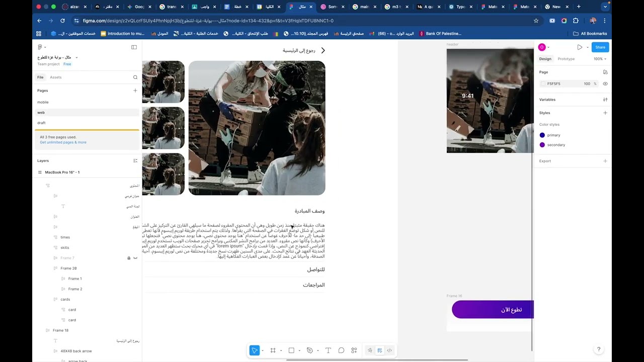Switch to Design mode icon in toolbar
The width and height of the screenshot is (644, 362).
tap(380, 350)
